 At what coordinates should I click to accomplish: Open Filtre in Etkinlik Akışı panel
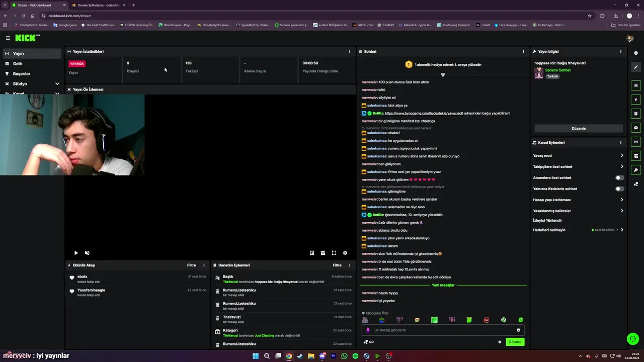coord(191,265)
